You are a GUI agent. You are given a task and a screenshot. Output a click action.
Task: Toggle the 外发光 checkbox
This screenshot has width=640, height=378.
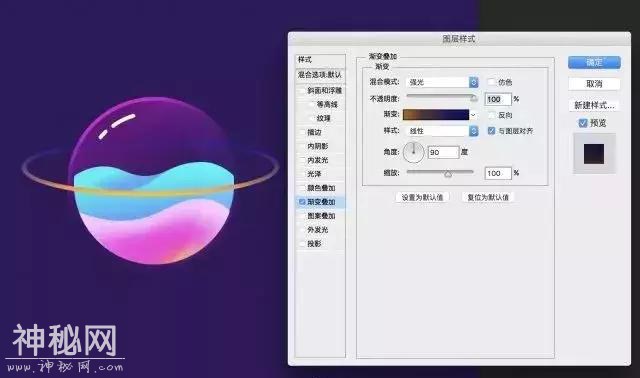pyautogui.click(x=302, y=230)
